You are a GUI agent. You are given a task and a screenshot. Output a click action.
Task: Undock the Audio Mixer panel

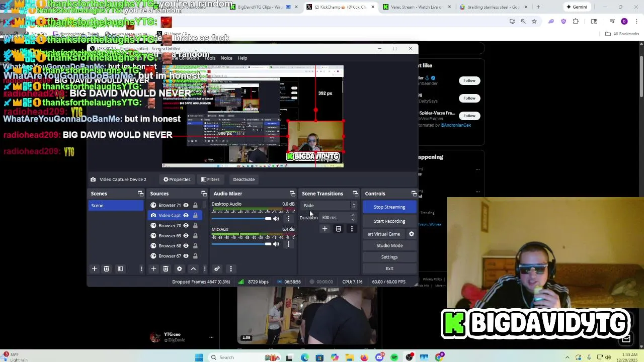[x=292, y=194]
